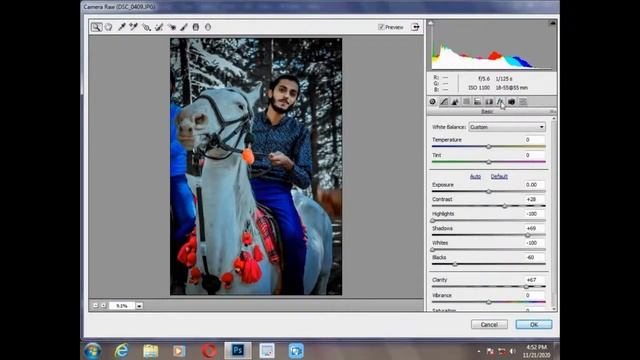Select the Spot Removal tool

(x=159, y=27)
